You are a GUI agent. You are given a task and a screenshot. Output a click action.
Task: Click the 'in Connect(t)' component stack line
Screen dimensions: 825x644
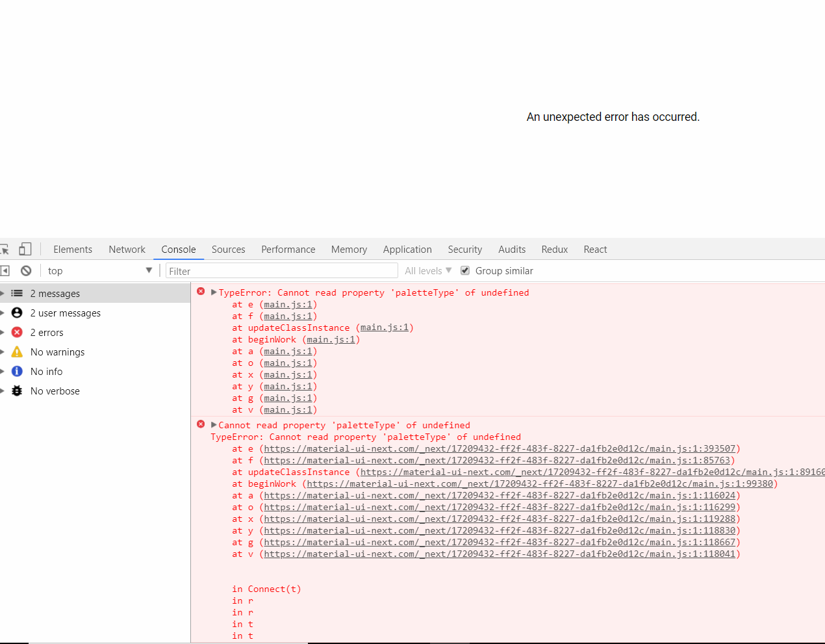tap(266, 589)
